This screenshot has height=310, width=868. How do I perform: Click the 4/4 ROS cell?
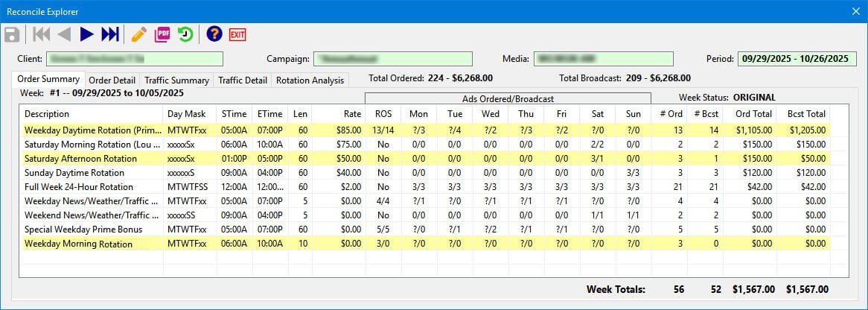tap(383, 200)
